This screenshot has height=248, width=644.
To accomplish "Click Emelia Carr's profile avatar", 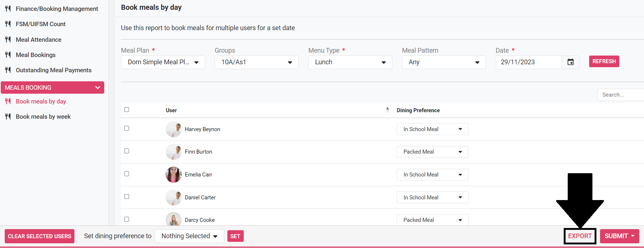I will click(173, 175).
